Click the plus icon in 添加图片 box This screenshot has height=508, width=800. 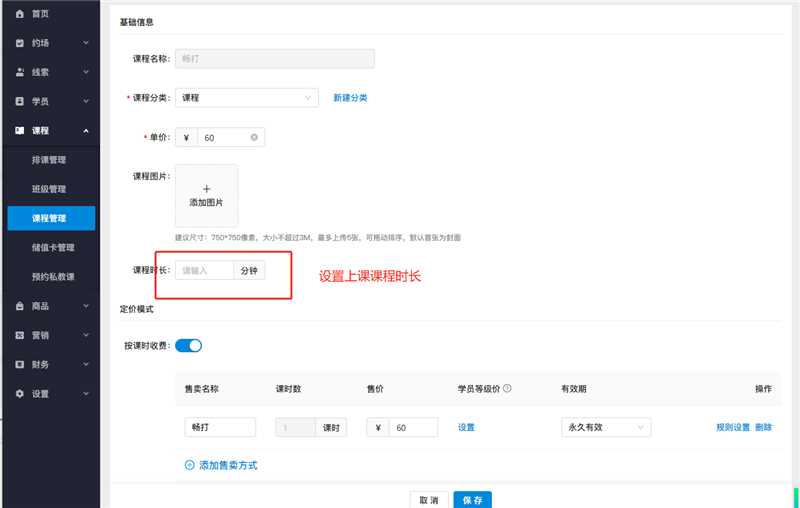pos(206,189)
